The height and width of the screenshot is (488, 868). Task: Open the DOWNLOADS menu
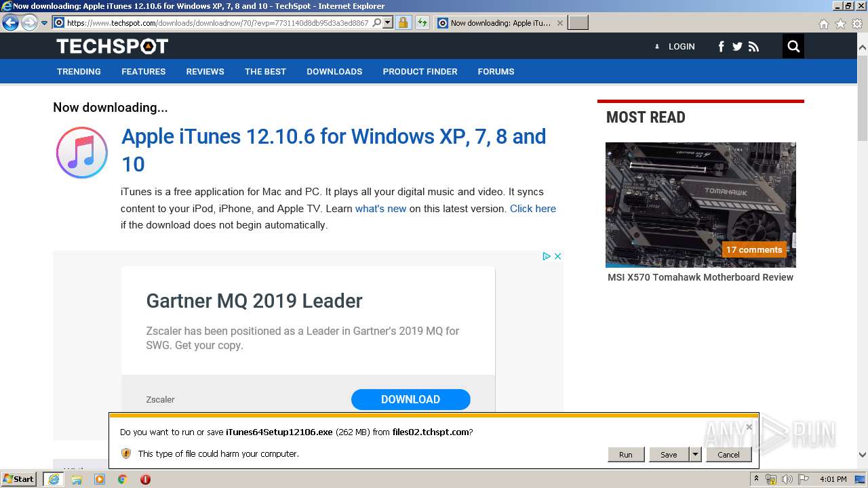pos(334,71)
